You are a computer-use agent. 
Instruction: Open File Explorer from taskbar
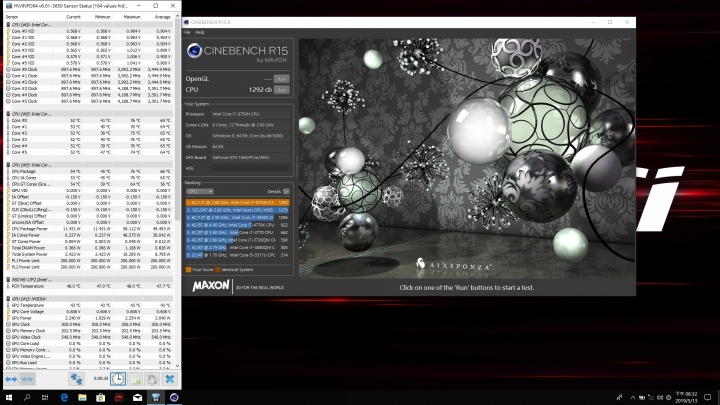click(x=82, y=397)
